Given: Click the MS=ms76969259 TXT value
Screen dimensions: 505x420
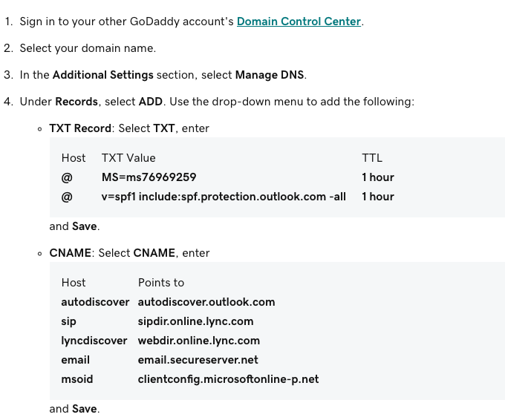Looking at the screenshot, I should (x=149, y=177).
